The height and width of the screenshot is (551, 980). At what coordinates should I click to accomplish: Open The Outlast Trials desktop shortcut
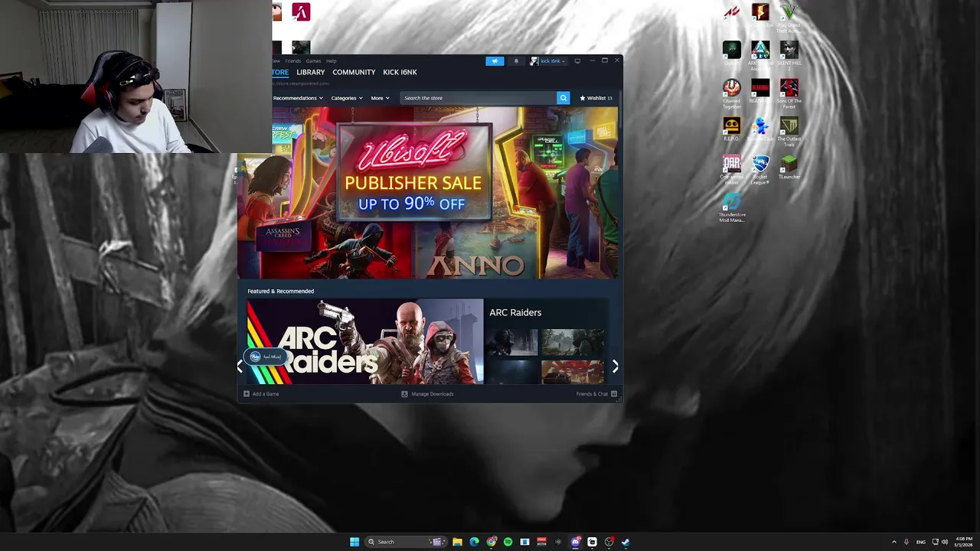pos(789,132)
